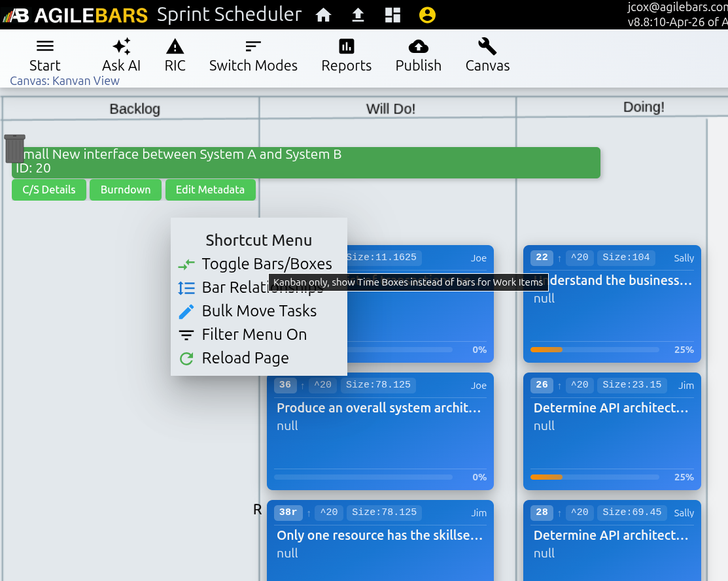Viewport: 728px width, 581px height.
Task: Open the dashboard grid icon
Action: click(x=393, y=15)
